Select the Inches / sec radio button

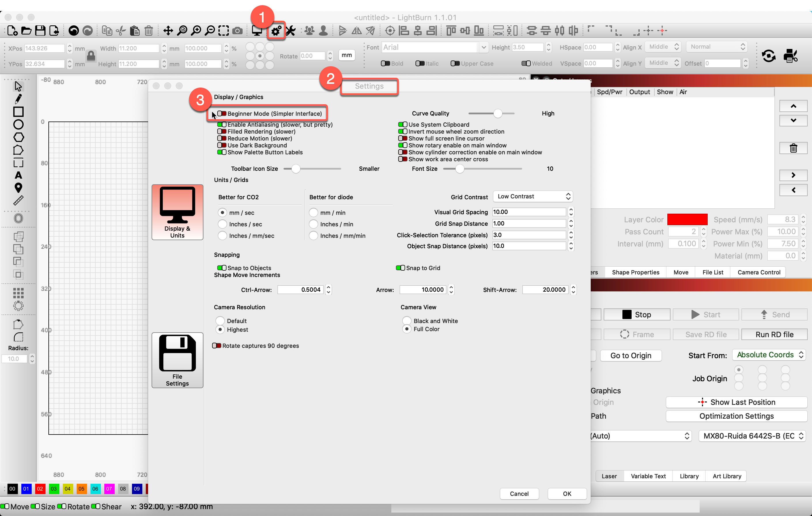point(222,224)
